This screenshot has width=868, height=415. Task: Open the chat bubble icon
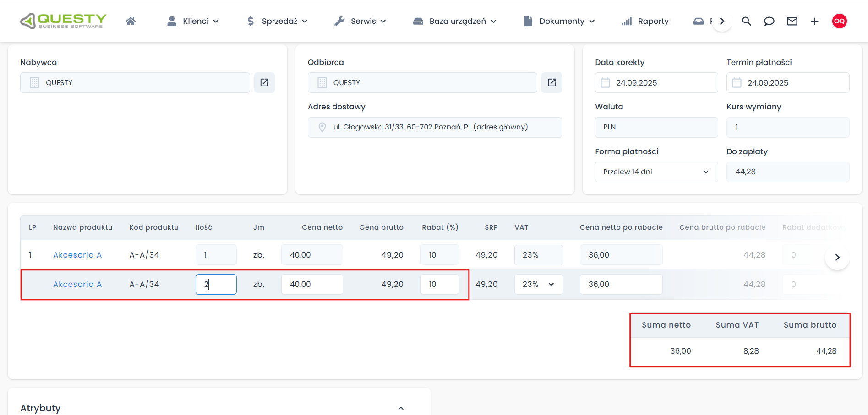pyautogui.click(x=769, y=21)
